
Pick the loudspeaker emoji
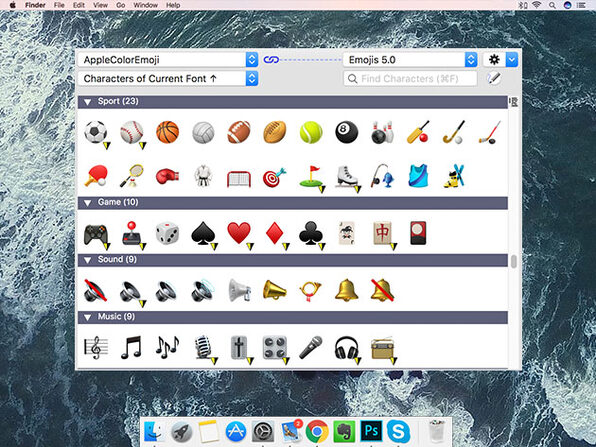[x=239, y=290]
